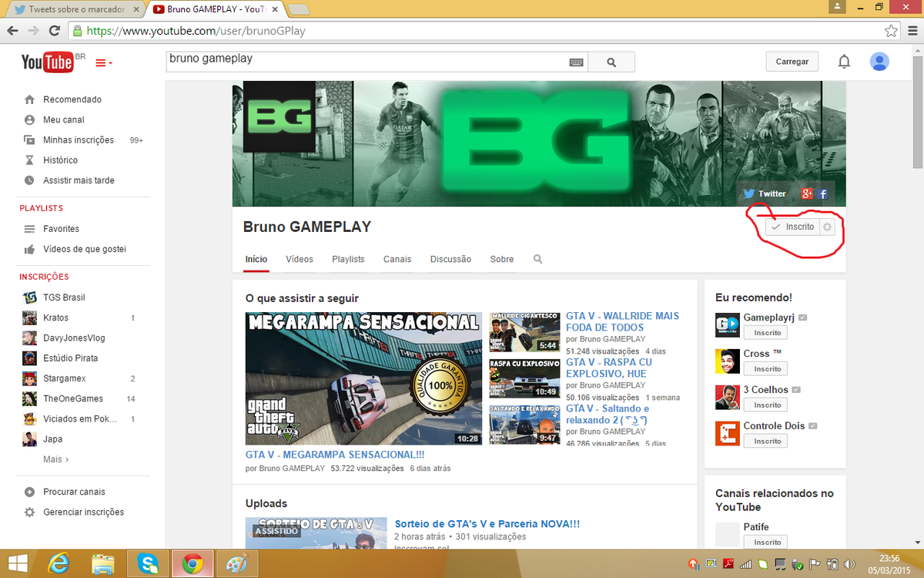Click Procurar canais
The image size is (924, 578).
tap(74, 492)
